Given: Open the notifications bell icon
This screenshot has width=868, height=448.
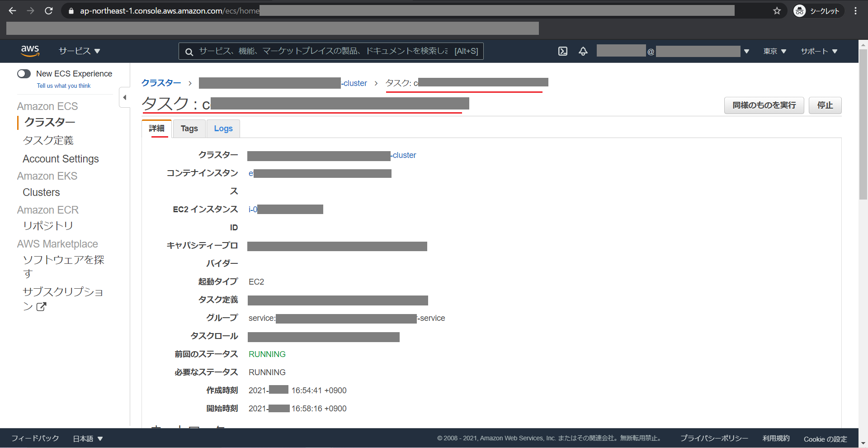Looking at the screenshot, I should (x=583, y=51).
